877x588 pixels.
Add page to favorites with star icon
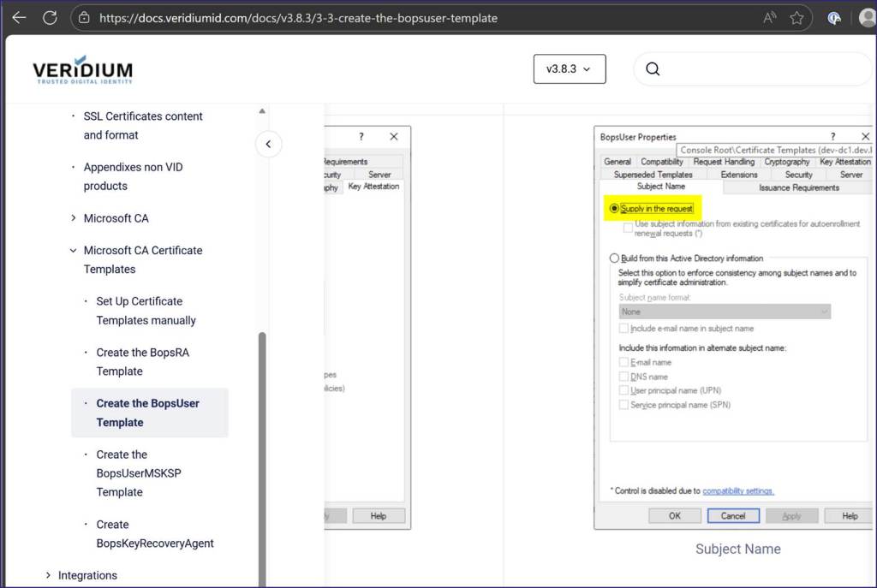tap(796, 17)
